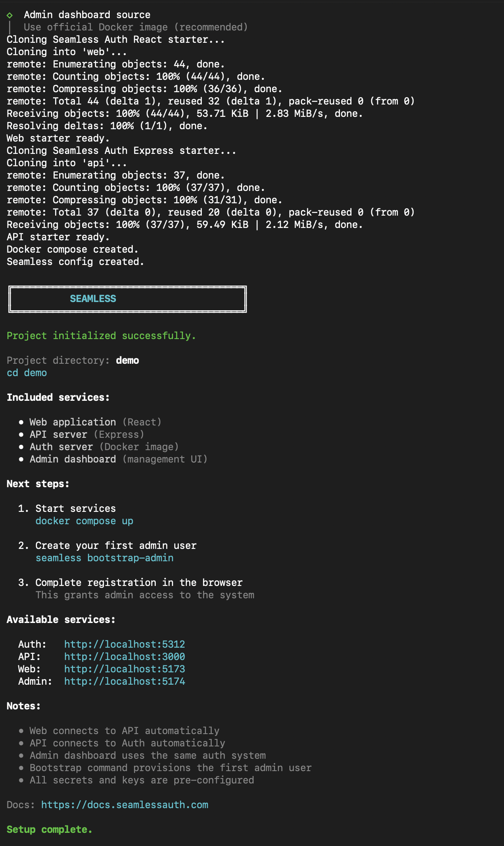Click the 'Project directory:' label
The width and height of the screenshot is (504, 846).
tap(58, 360)
